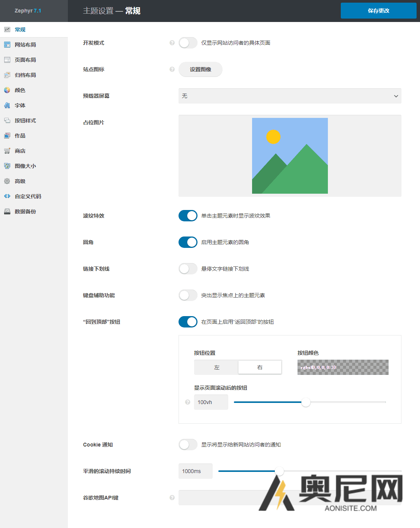Click the 高级 gear icon
This screenshot has width=420, height=528.
(7, 181)
